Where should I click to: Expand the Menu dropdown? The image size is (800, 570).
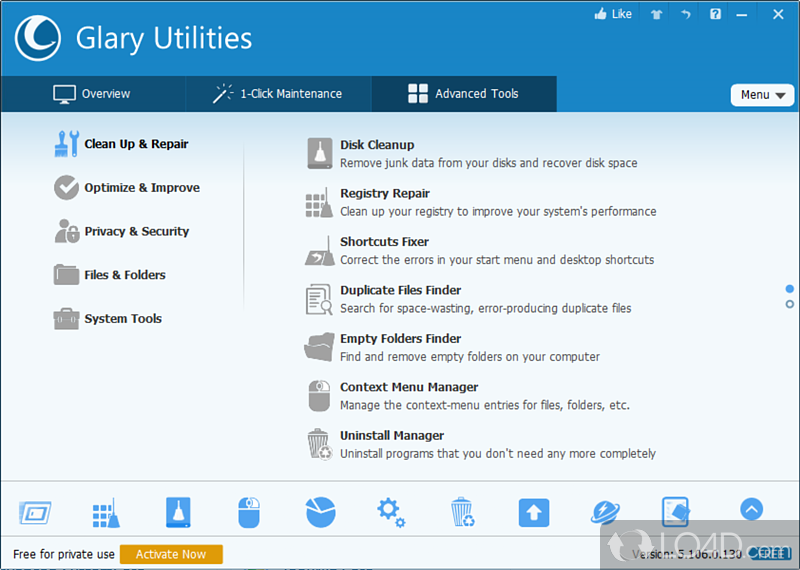point(763,95)
